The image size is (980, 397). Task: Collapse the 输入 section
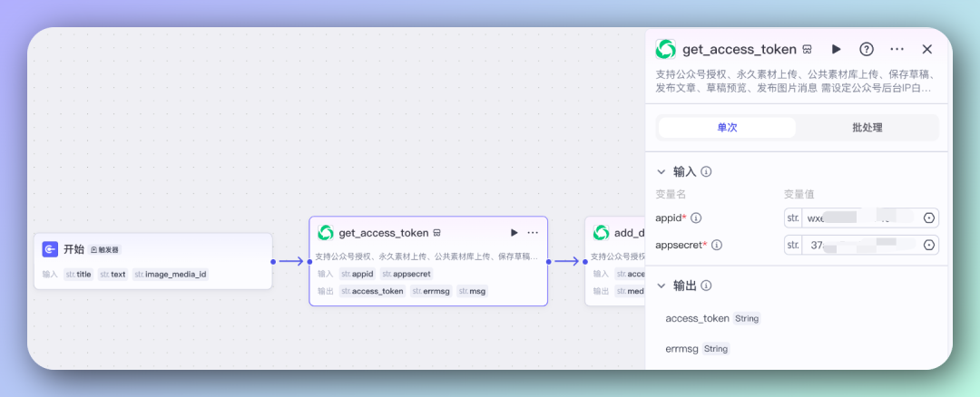coord(661,171)
